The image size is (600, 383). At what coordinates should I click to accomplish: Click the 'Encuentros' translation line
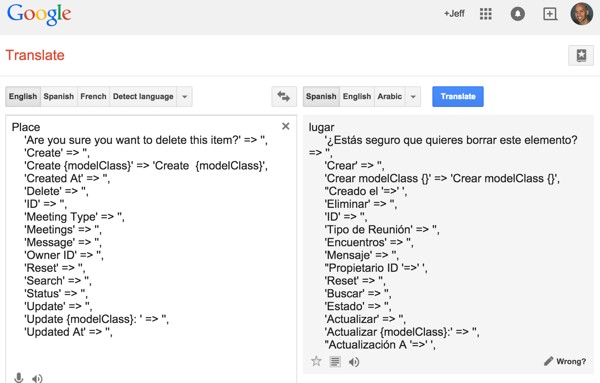[x=369, y=243]
